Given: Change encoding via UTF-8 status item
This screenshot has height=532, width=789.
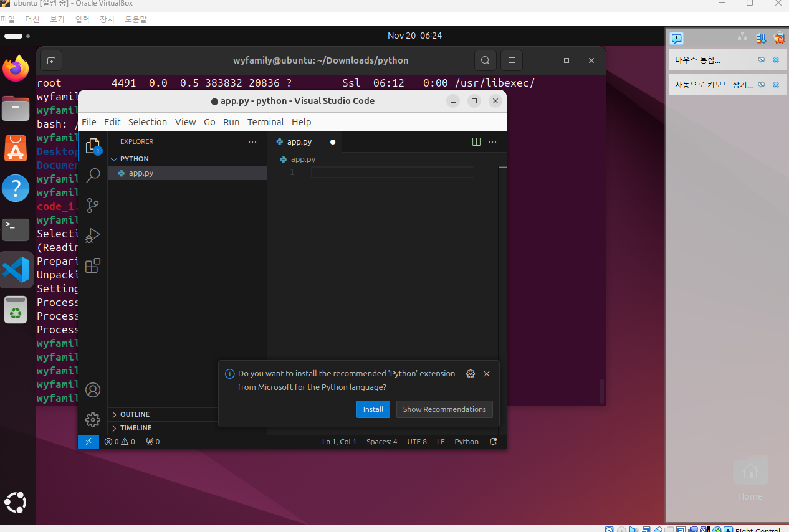Looking at the screenshot, I should pos(417,442).
